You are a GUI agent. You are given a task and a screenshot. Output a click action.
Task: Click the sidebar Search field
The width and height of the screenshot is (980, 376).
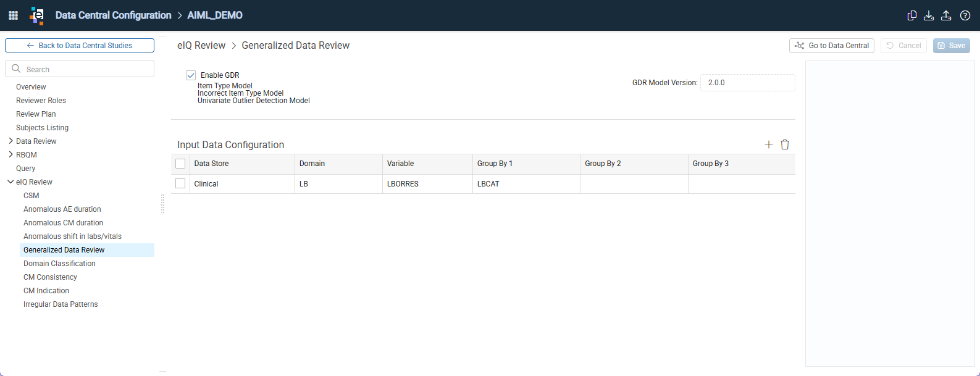(x=80, y=69)
